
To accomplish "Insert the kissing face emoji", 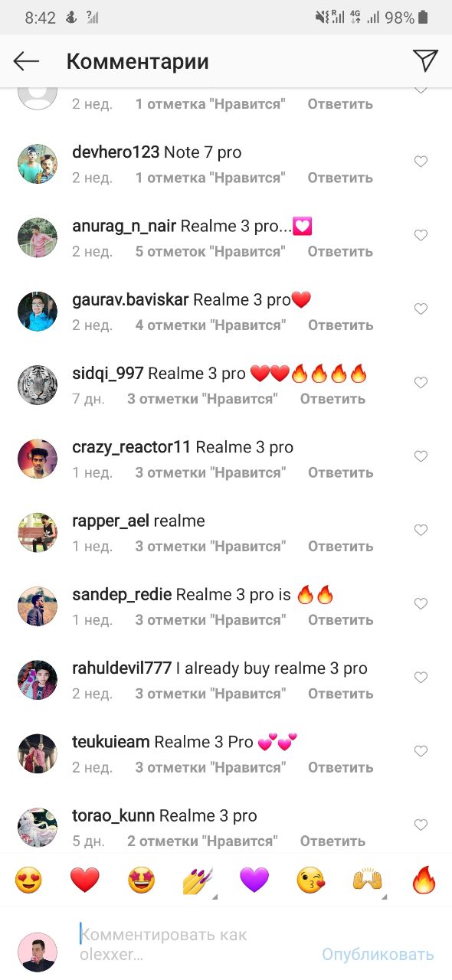I will (311, 880).
